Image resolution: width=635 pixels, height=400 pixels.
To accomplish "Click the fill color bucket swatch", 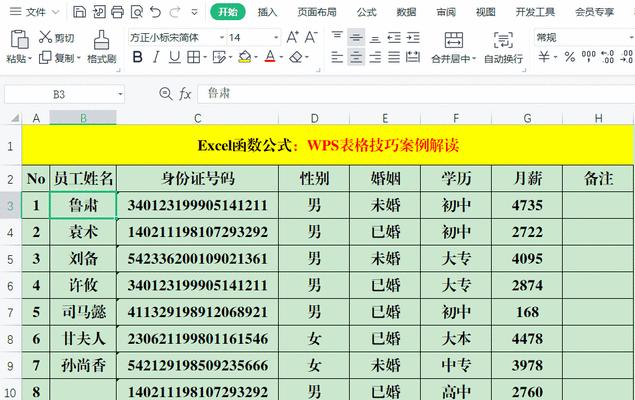I will [245, 57].
